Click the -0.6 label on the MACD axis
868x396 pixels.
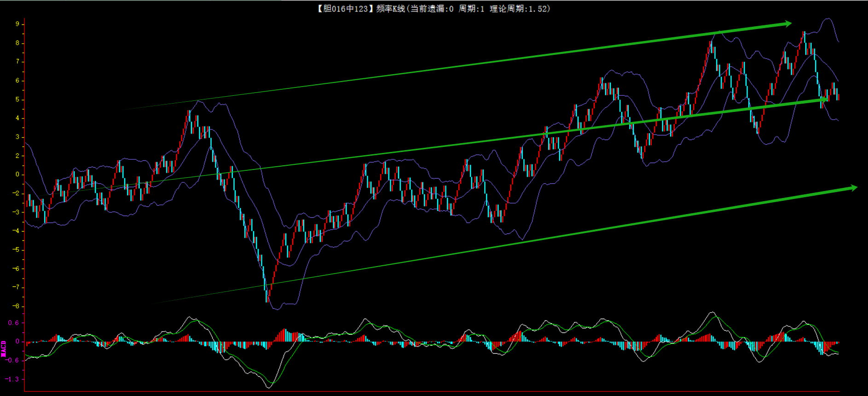[12, 360]
